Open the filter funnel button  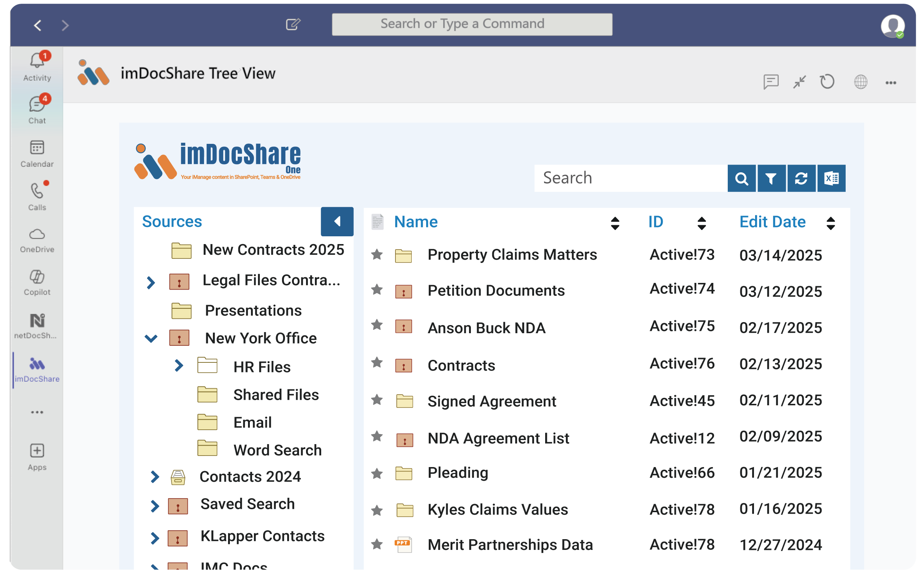tap(771, 178)
